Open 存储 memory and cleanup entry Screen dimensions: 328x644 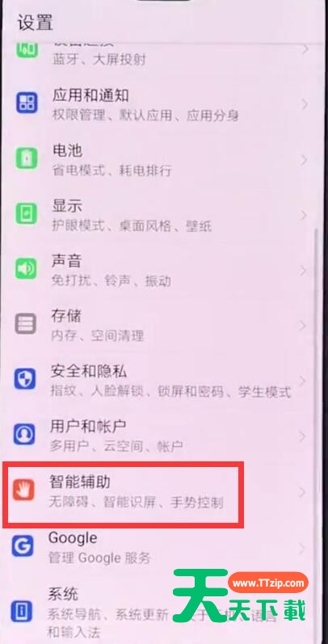pyautogui.click(x=164, y=326)
